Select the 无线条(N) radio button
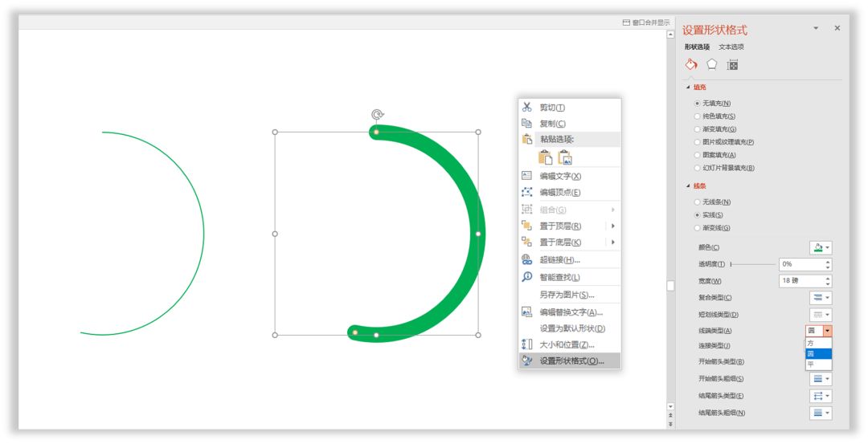 coord(697,202)
